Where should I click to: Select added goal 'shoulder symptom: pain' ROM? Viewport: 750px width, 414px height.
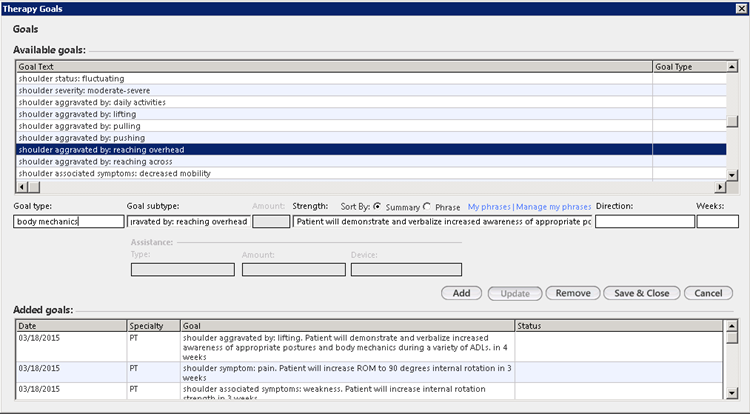coord(369,372)
